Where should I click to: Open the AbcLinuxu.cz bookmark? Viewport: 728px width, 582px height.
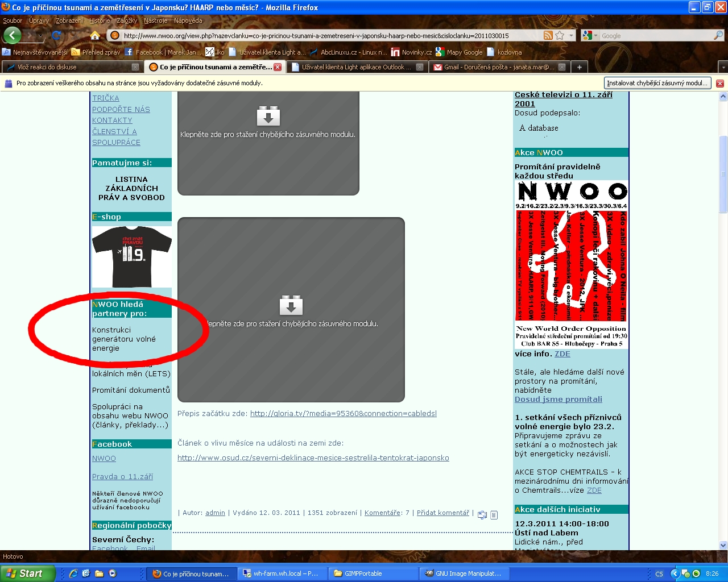tap(348, 52)
